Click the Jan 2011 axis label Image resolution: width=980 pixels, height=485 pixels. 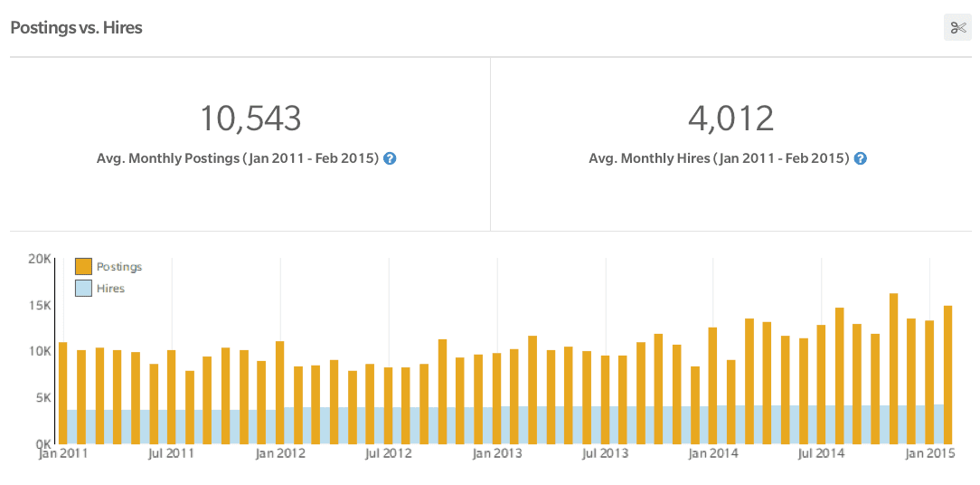(x=62, y=453)
